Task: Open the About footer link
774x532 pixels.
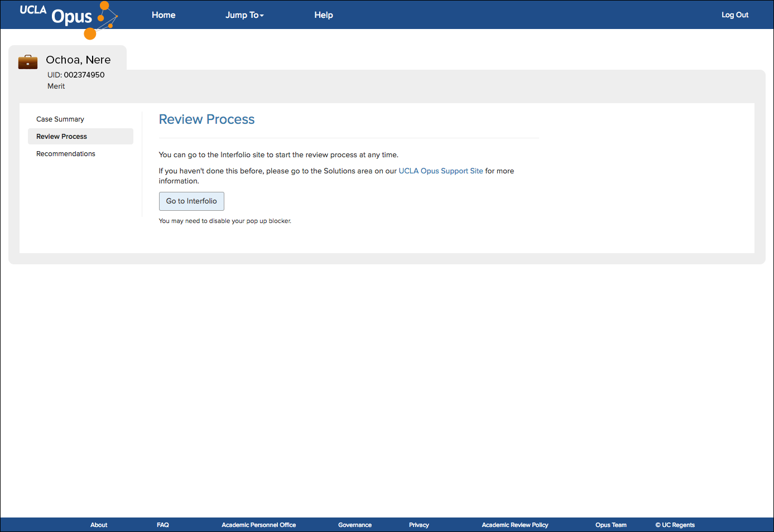Action: 99,525
